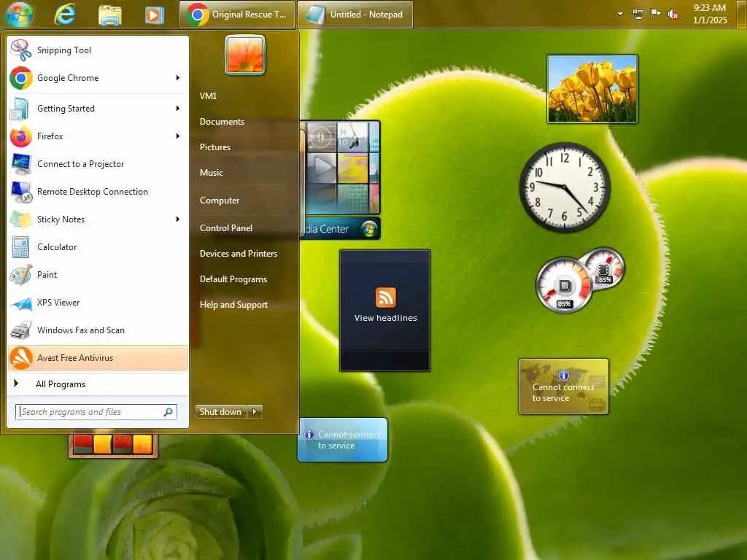This screenshot has width=747, height=560.
Task: Open Devices and Printers
Action: tap(239, 254)
